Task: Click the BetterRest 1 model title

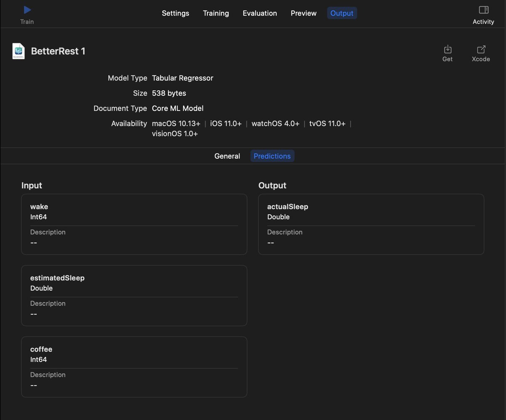Action: coord(58,51)
